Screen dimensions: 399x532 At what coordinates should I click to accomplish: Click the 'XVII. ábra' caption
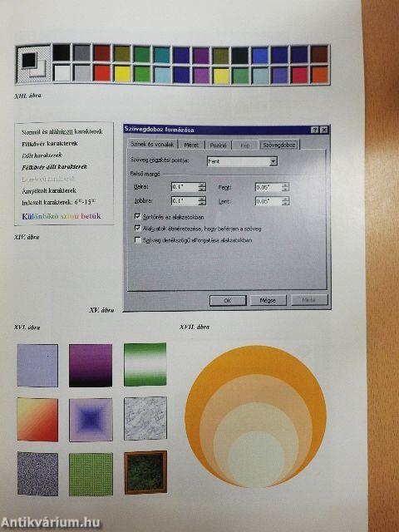tap(194, 327)
